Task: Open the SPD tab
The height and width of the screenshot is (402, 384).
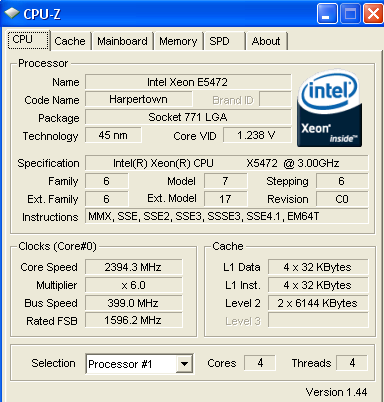Action: (x=225, y=41)
